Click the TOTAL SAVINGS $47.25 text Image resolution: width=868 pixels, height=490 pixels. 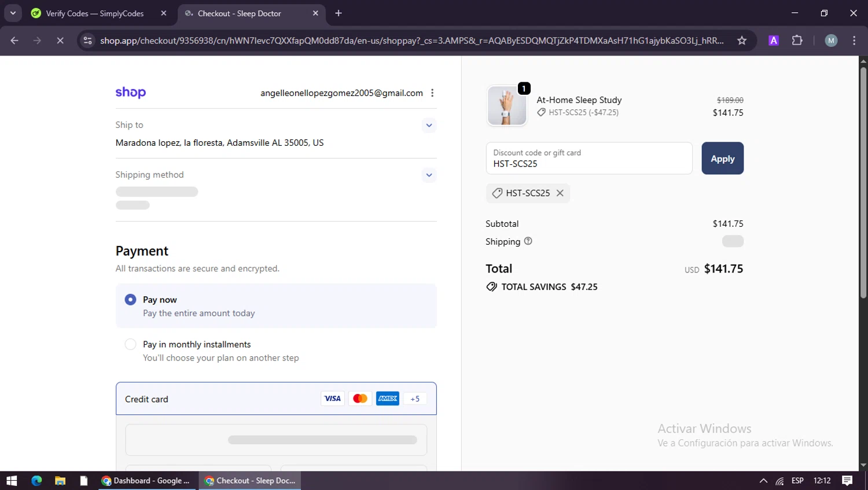(549, 287)
